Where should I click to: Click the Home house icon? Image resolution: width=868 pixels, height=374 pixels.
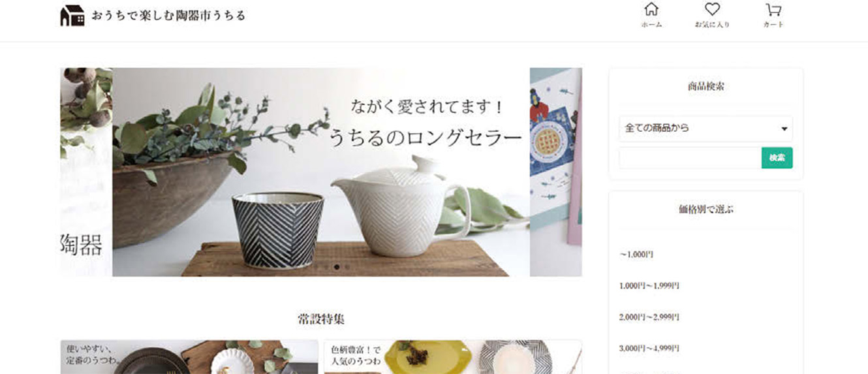coord(651,10)
